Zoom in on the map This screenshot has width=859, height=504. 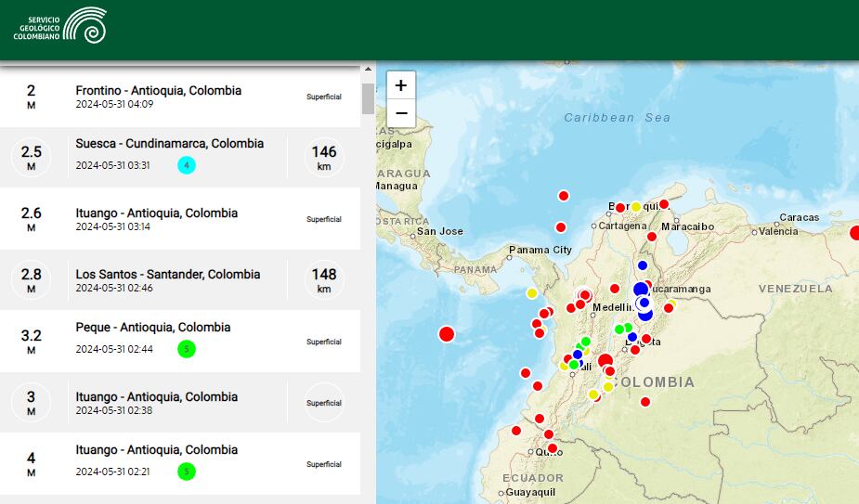[x=401, y=85]
